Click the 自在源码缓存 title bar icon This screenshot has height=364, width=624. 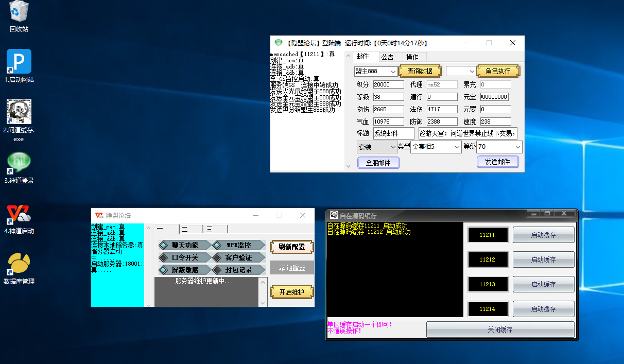pyautogui.click(x=334, y=215)
